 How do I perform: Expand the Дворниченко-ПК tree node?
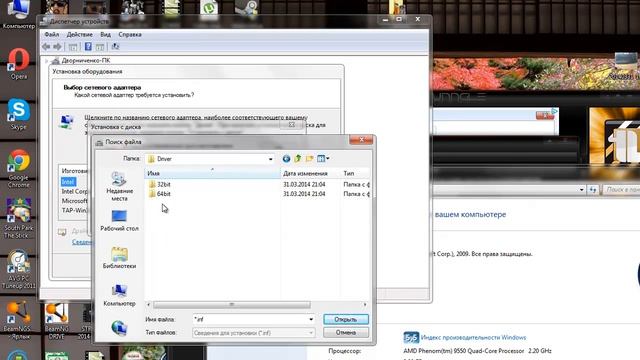click(x=46, y=61)
